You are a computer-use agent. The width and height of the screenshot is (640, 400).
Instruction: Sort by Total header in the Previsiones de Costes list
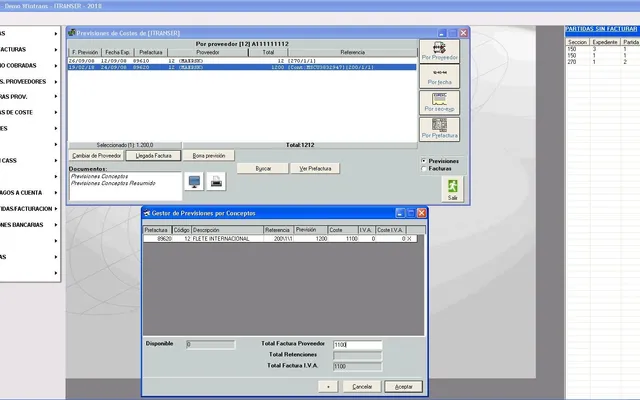268,52
